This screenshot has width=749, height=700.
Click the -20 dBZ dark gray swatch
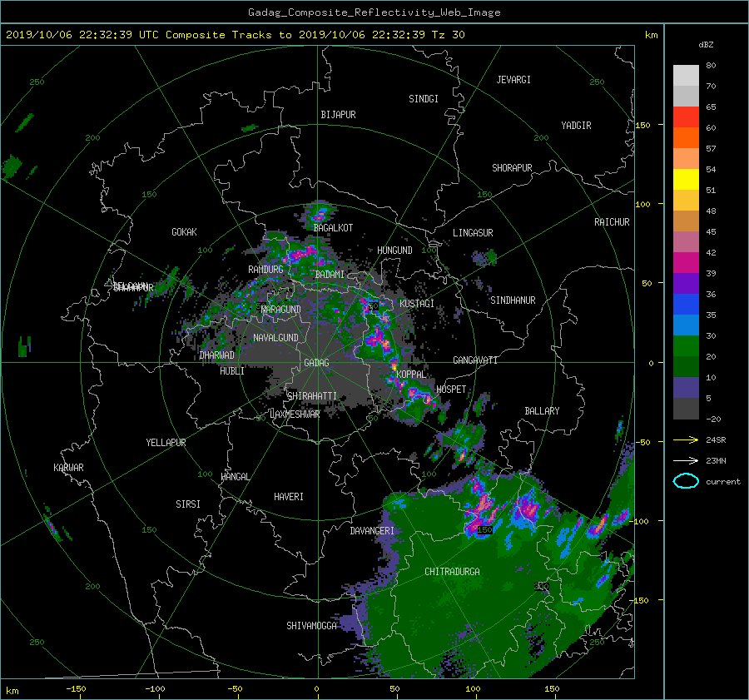coord(686,409)
